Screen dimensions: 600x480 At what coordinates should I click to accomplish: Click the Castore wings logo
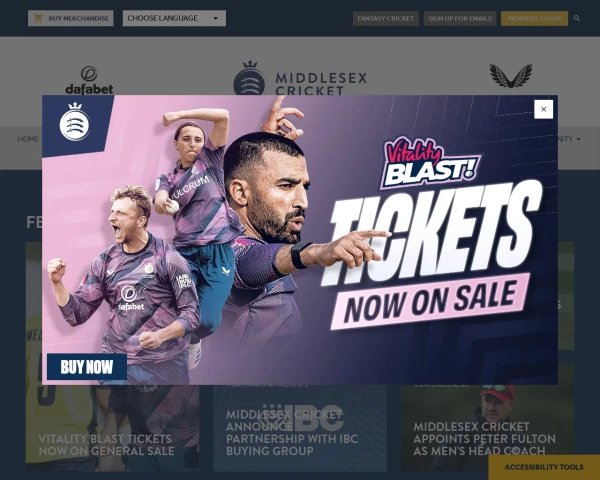coord(510,75)
